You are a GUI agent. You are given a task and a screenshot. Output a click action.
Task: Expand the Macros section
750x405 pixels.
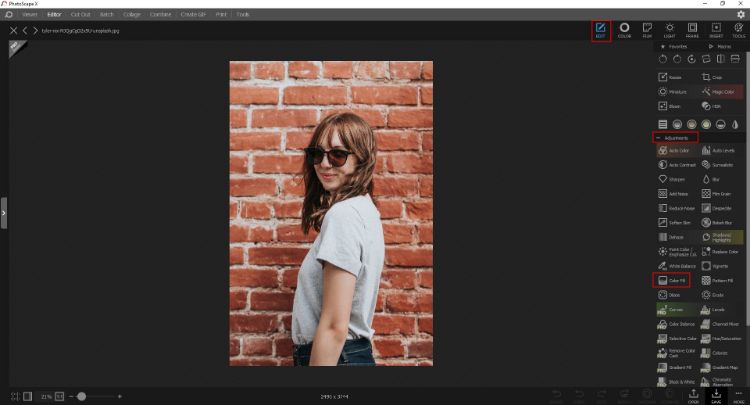point(722,46)
